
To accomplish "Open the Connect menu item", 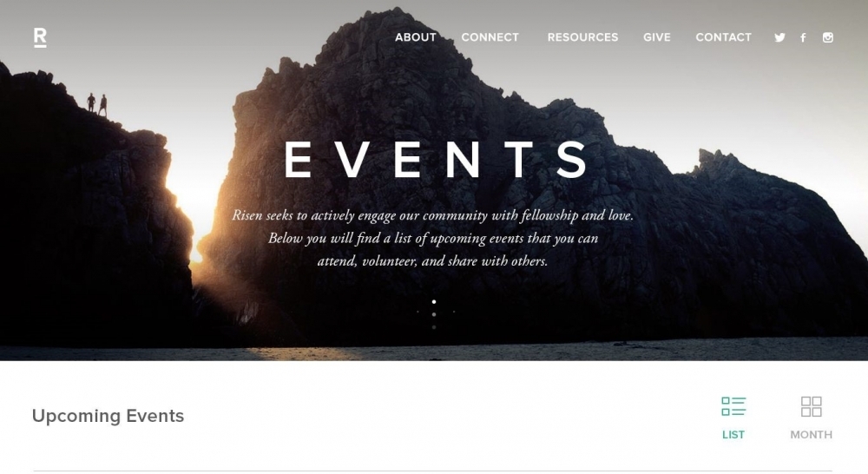I will (x=490, y=37).
